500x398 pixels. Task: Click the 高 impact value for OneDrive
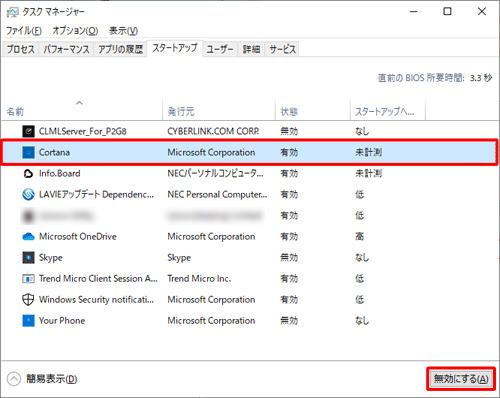360,237
